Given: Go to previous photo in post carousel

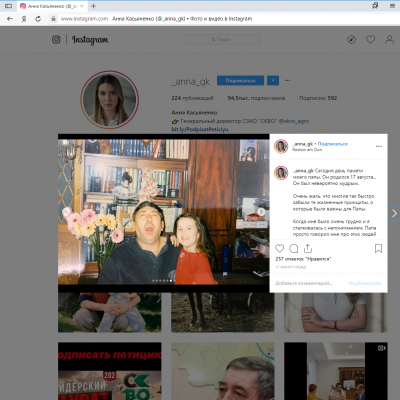Looking at the screenshot, I should 66,212.
